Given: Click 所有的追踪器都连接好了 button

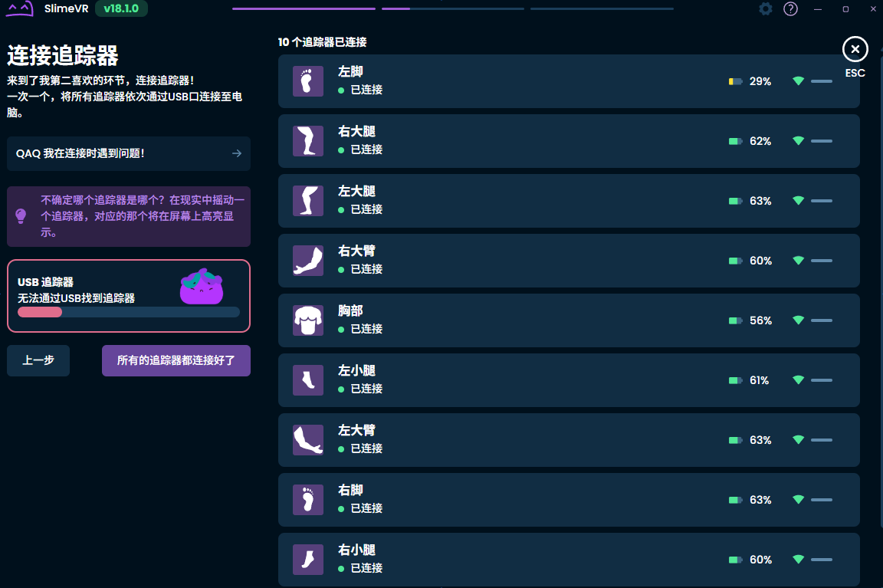Looking at the screenshot, I should click(x=176, y=360).
